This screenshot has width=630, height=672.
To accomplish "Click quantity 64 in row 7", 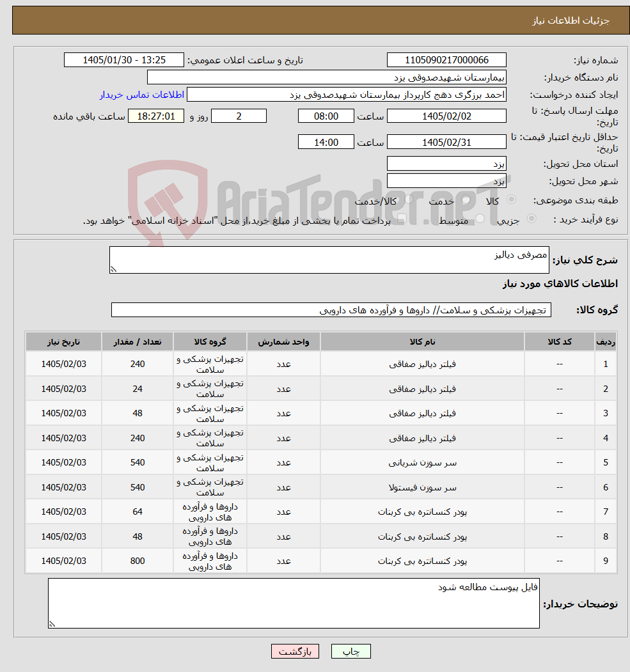I will pyautogui.click(x=137, y=512).
